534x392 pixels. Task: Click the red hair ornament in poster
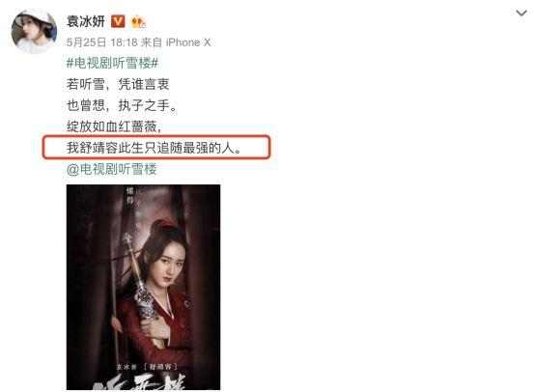165,224
